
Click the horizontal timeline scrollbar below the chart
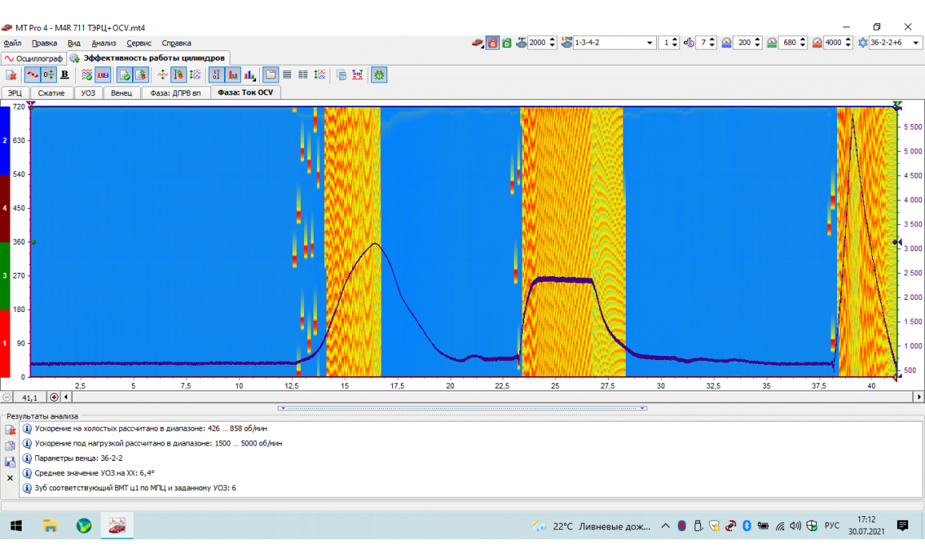coord(480,397)
